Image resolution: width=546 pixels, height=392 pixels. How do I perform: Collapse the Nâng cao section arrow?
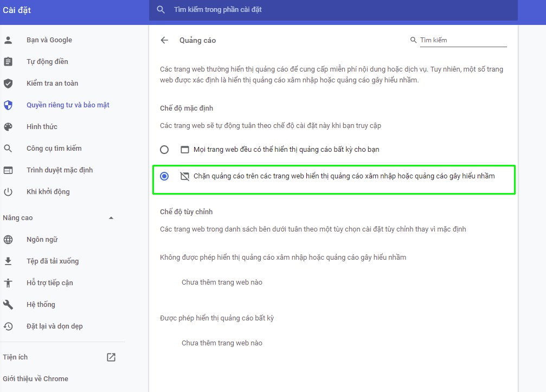coord(111,218)
